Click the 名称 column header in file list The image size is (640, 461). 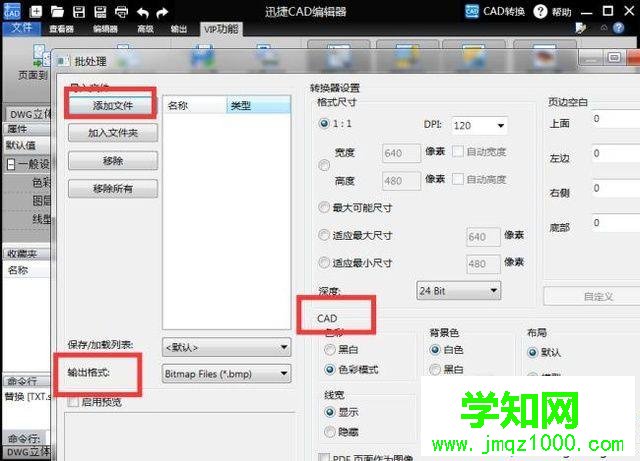point(195,105)
